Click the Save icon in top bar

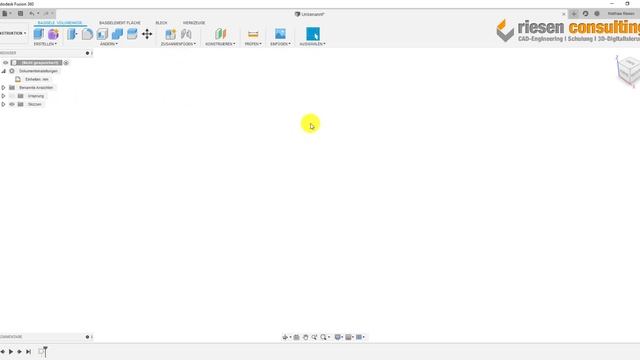click(x=20, y=13)
